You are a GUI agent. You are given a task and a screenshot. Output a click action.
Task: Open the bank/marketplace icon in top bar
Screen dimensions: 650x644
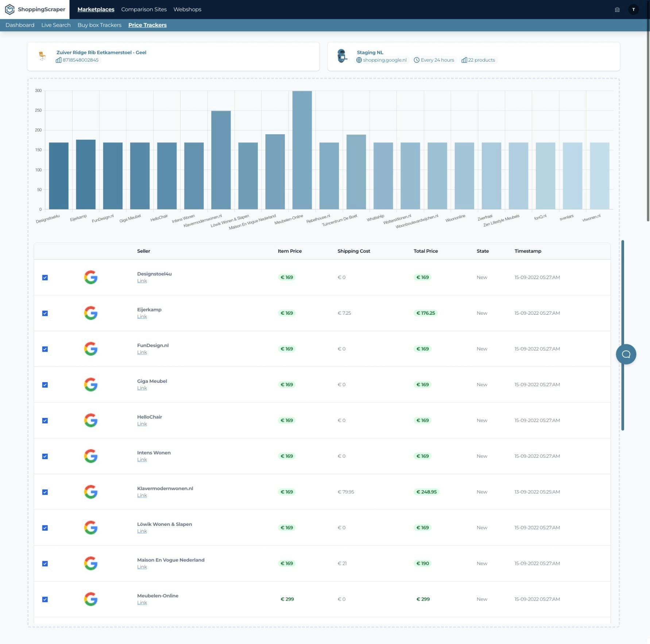tap(617, 9)
